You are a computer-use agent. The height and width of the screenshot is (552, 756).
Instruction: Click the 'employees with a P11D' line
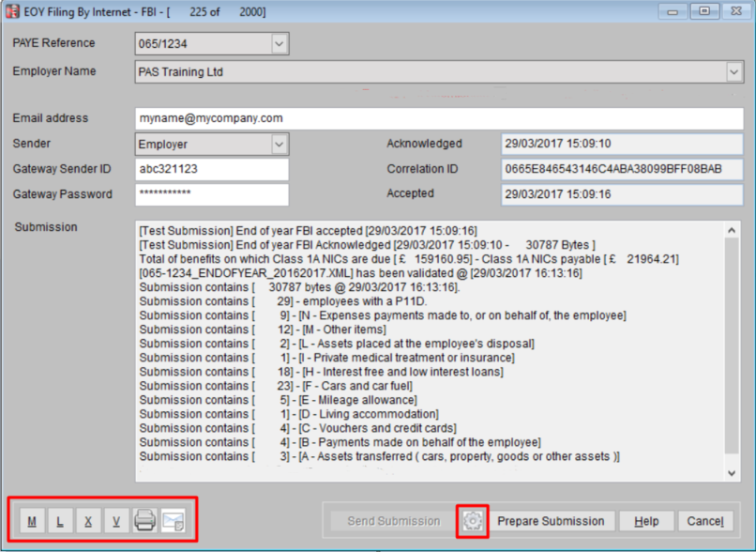283,301
